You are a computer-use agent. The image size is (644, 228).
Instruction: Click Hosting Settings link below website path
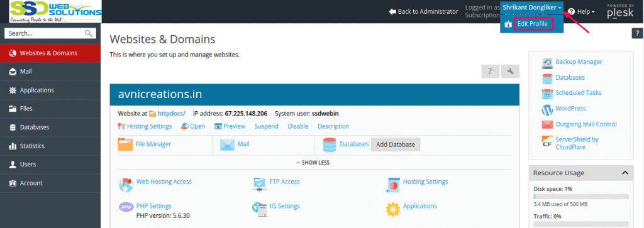point(149,126)
